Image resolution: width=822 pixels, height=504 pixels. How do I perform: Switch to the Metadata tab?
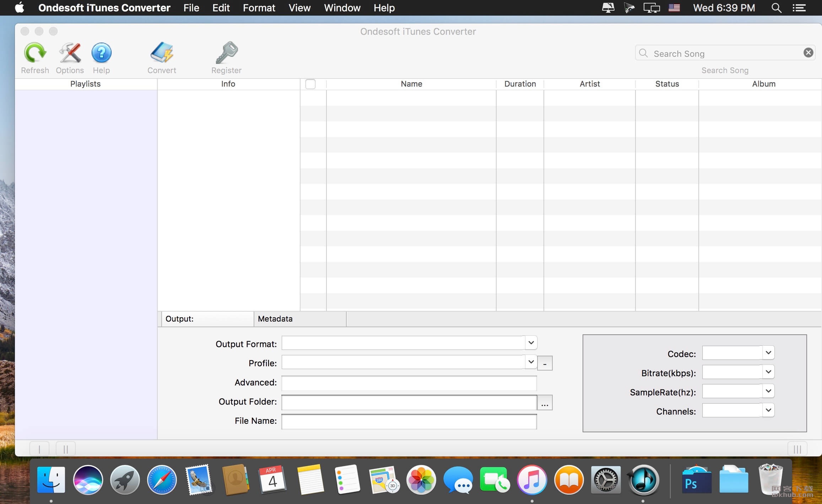[x=300, y=319]
